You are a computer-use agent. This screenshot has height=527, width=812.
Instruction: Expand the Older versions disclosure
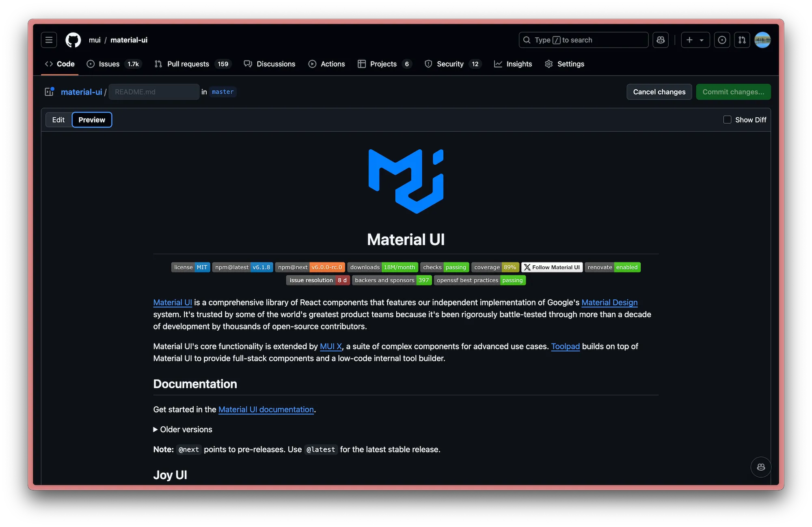point(183,430)
